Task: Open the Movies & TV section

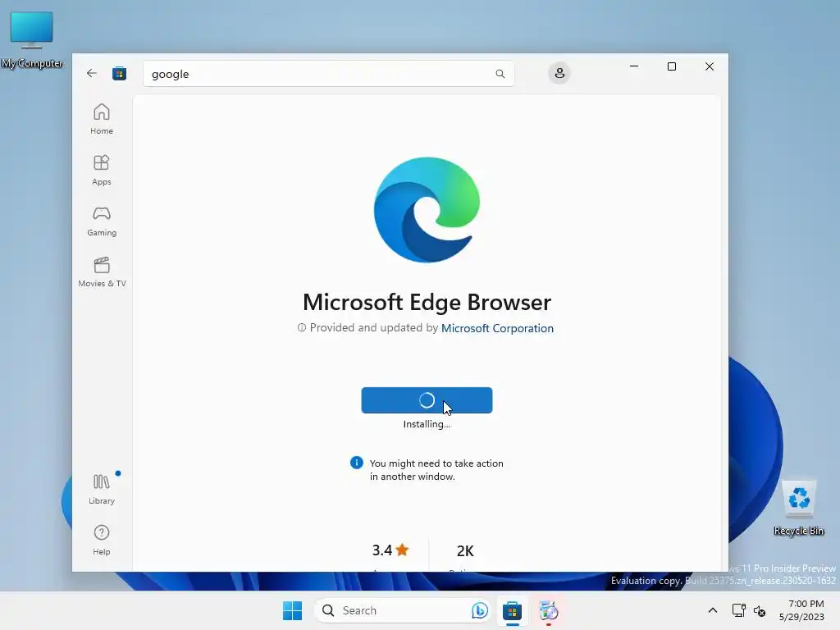Action: pos(102,272)
